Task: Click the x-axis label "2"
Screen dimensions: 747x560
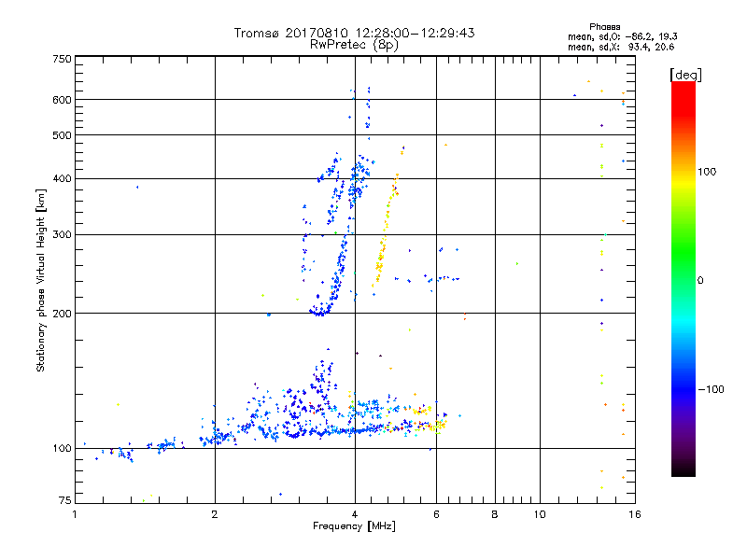Action: point(215,514)
